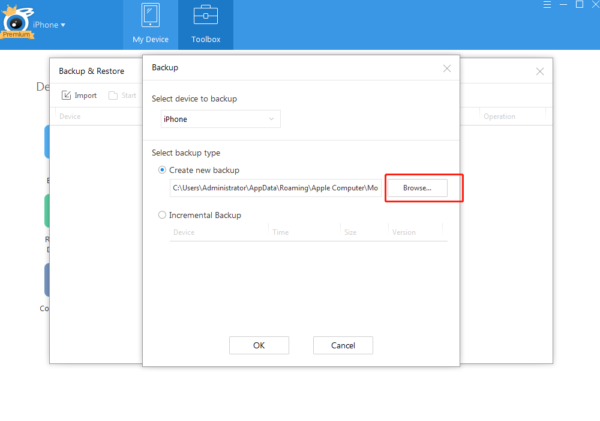
Task: Open the Select device to backup dropdown
Action: pos(220,120)
